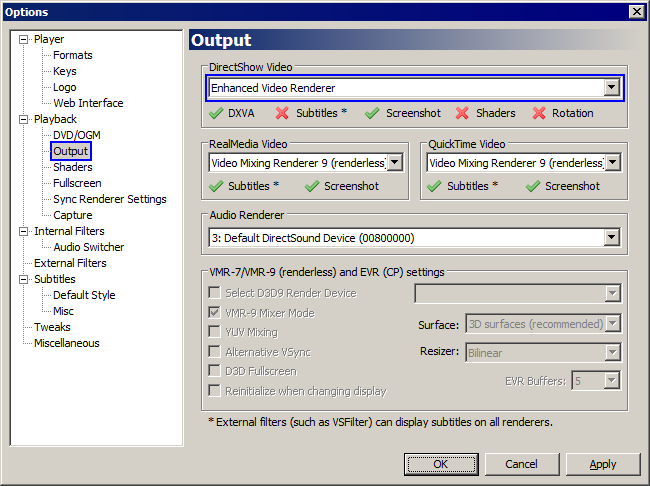Open Web Interface settings
Image resolution: width=650 pixels, height=486 pixels.
(x=88, y=103)
